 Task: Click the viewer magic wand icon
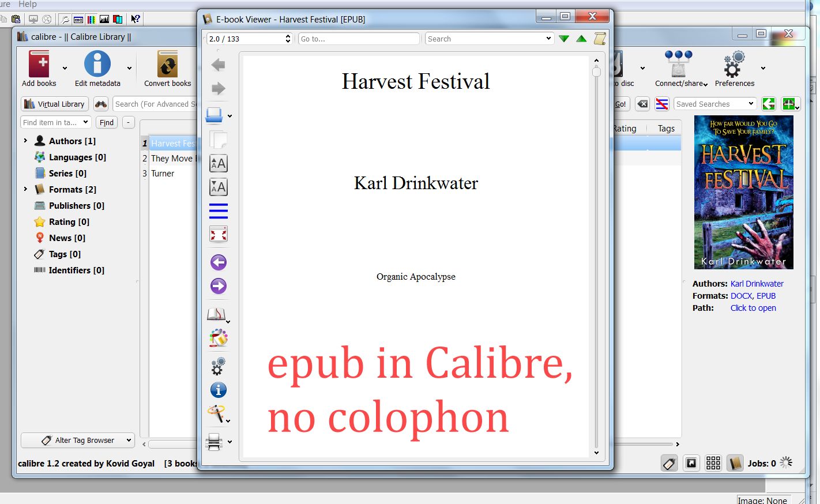coord(216,413)
